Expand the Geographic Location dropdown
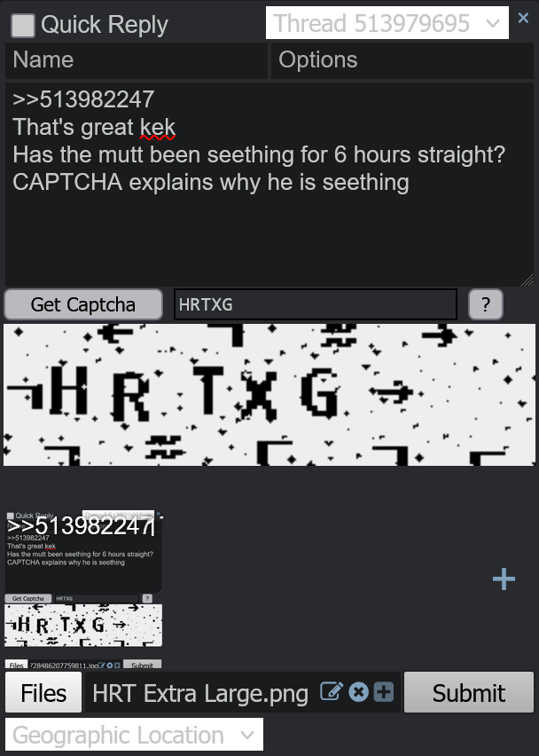 [x=135, y=736]
